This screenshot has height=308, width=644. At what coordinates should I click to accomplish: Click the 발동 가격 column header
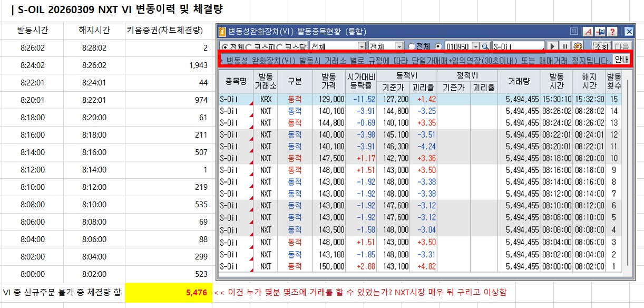pos(328,81)
